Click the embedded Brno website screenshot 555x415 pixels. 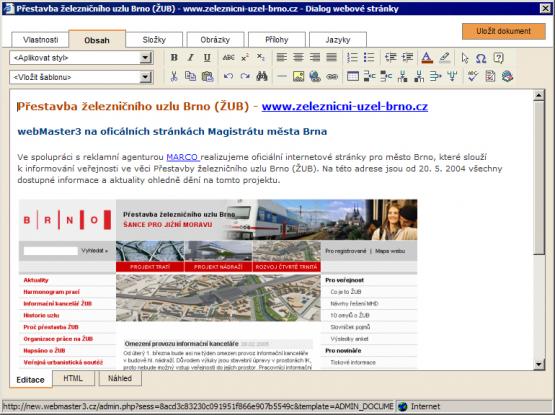(x=218, y=284)
